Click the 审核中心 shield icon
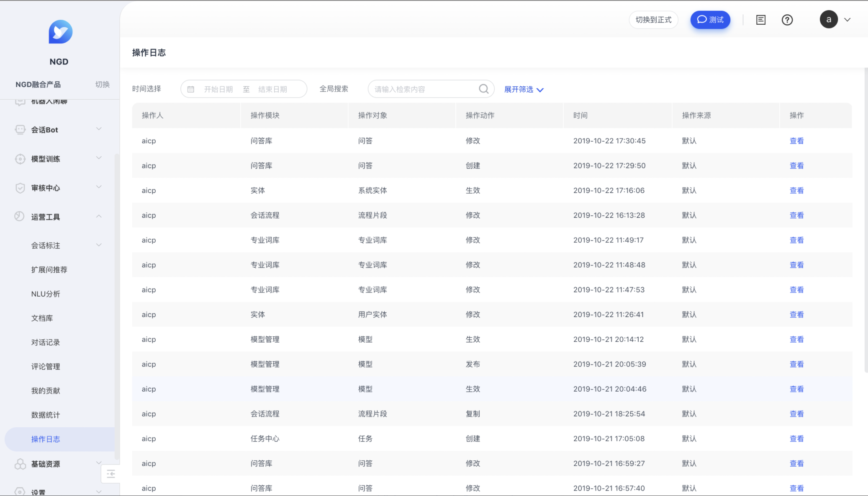868x496 pixels. click(x=20, y=188)
